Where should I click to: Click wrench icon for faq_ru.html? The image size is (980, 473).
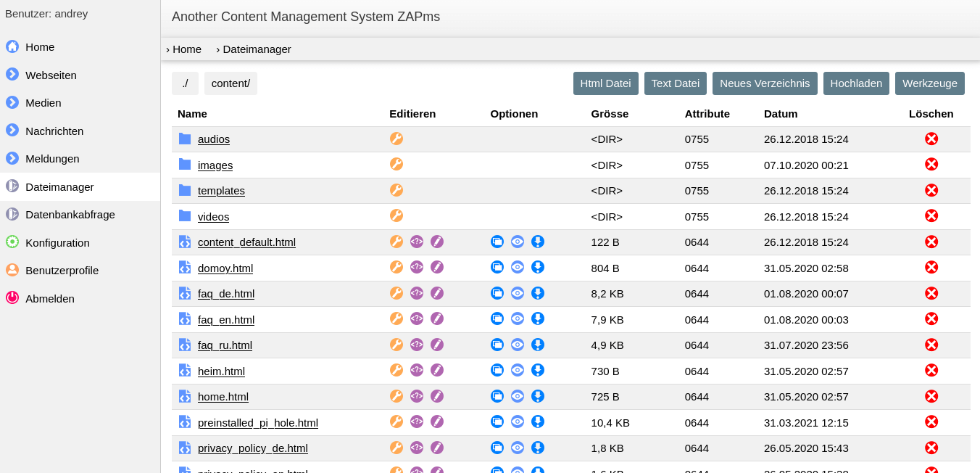[x=396, y=345]
